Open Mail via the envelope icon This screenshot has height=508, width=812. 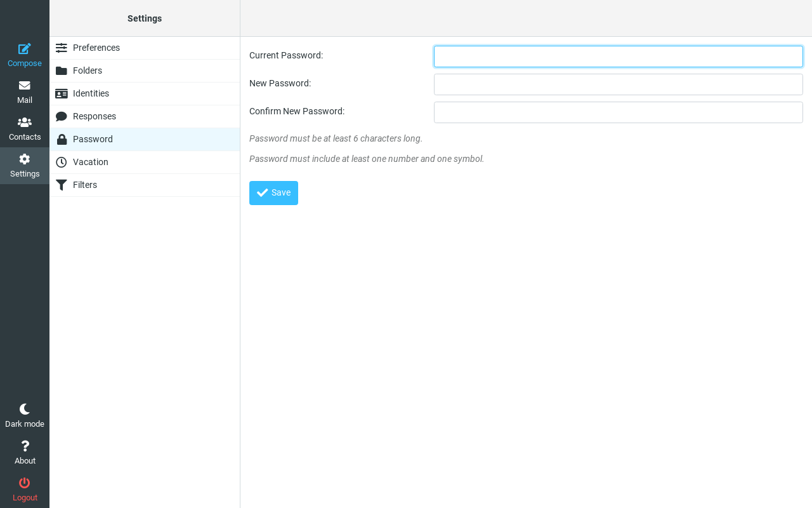click(25, 86)
